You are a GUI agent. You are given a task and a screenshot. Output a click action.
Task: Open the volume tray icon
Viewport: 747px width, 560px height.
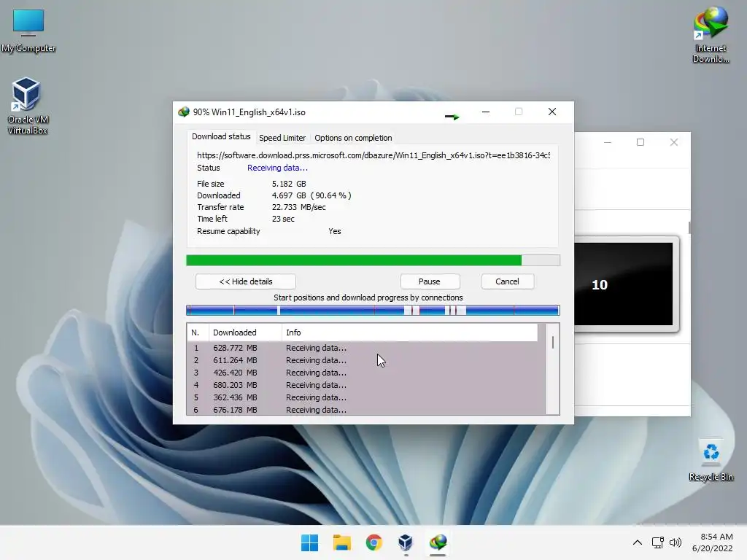(x=676, y=542)
